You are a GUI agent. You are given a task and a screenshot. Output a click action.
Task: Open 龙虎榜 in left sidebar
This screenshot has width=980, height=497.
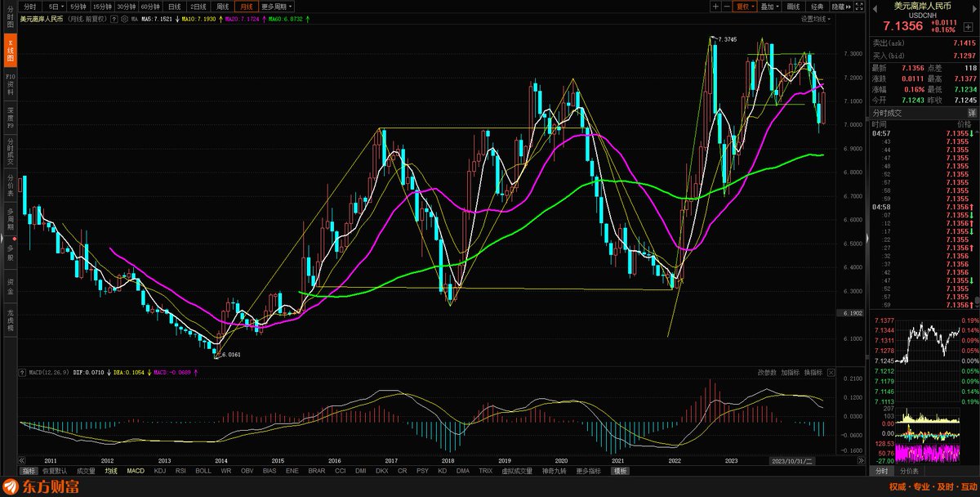pyautogui.click(x=11, y=319)
